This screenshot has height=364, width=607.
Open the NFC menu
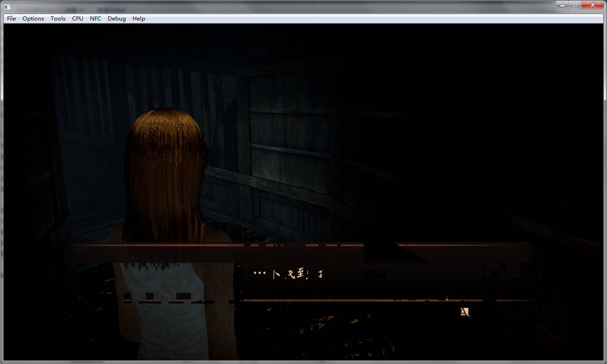click(x=96, y=19)
